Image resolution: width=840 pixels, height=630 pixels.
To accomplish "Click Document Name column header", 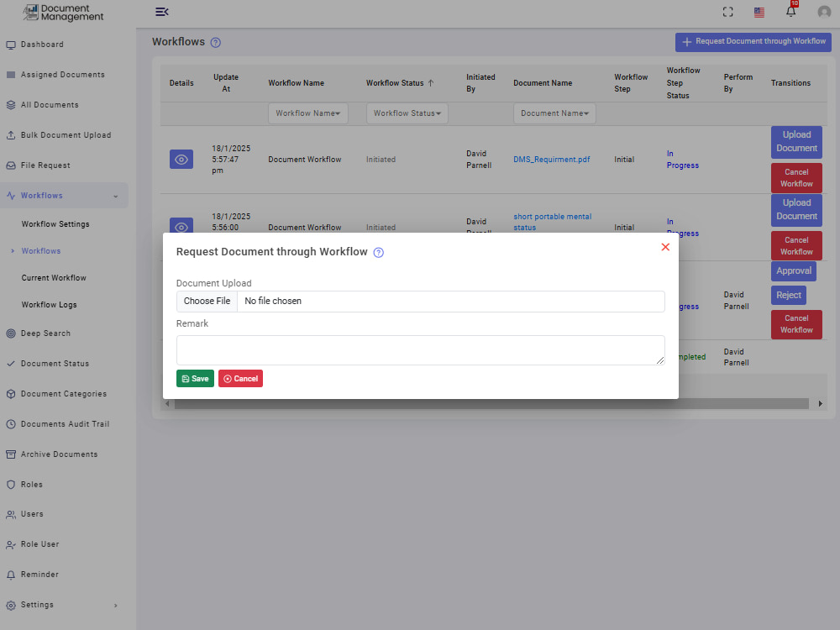I will [543, 83].
